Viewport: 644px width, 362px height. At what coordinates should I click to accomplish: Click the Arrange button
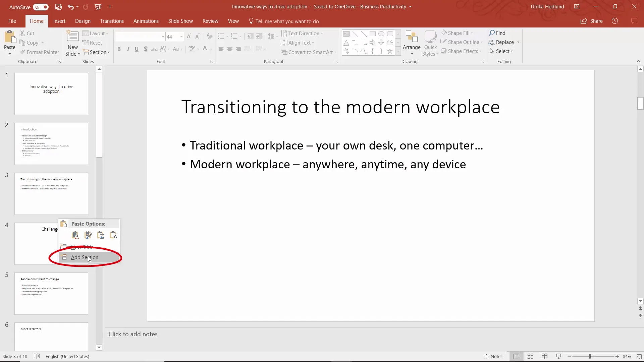(412, 43)
